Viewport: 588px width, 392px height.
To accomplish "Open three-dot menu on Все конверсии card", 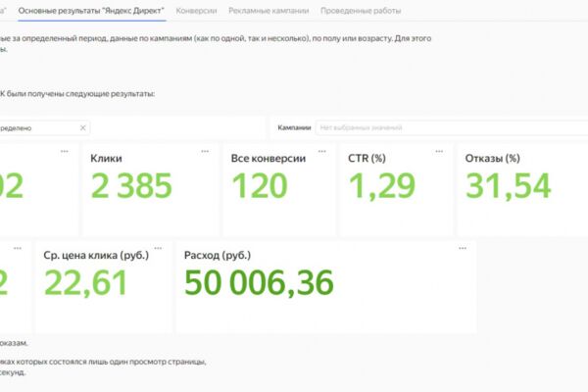I will pyautogui.click(x=321, y=152).
